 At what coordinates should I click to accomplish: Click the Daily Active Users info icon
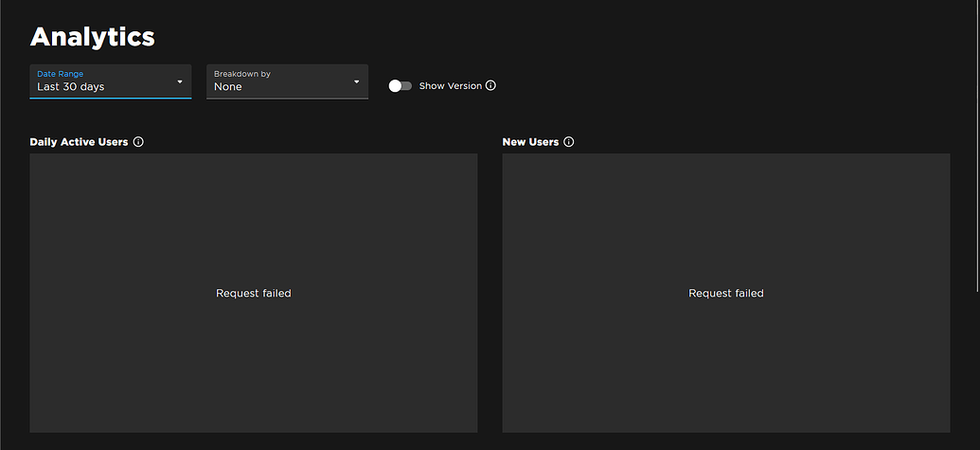[x=139, y=142]
